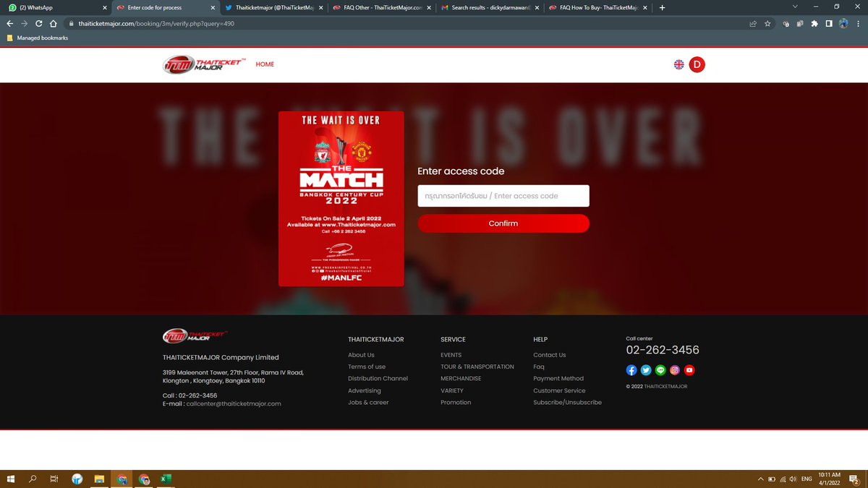868x488 pixels.
Task: Open Terms of use footer link
Action: [x=367, y=367]
